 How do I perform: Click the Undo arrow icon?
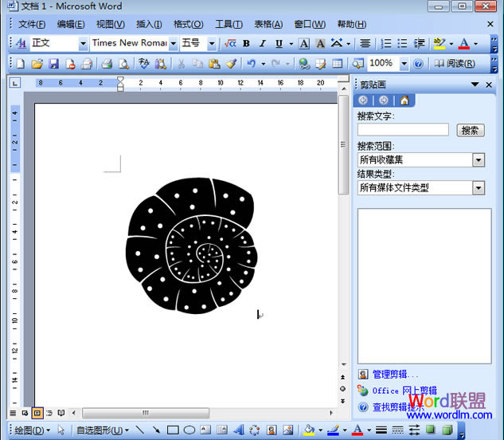pos(252,64)
